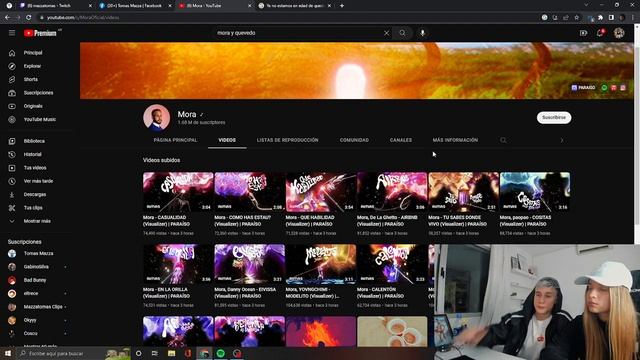The image size is (640, 360).
Task: Open the PARAISO banner link
Action: pos(584,88)
